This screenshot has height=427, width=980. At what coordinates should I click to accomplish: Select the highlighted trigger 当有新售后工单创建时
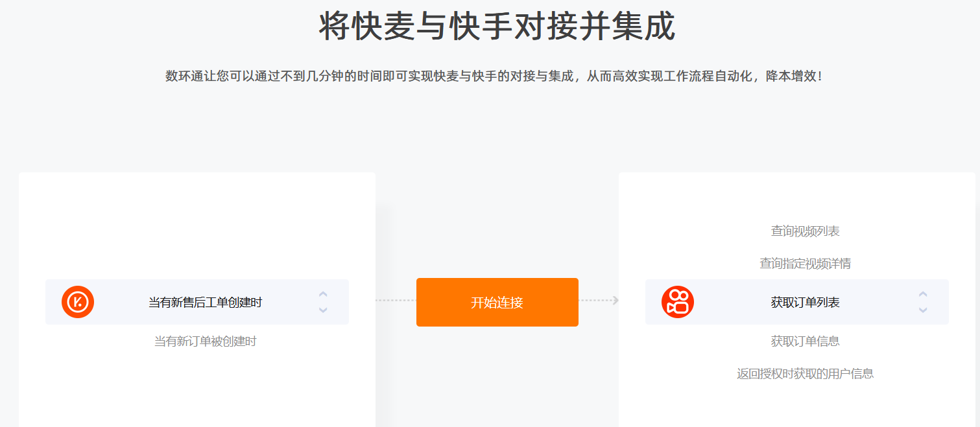pos(197,302)
